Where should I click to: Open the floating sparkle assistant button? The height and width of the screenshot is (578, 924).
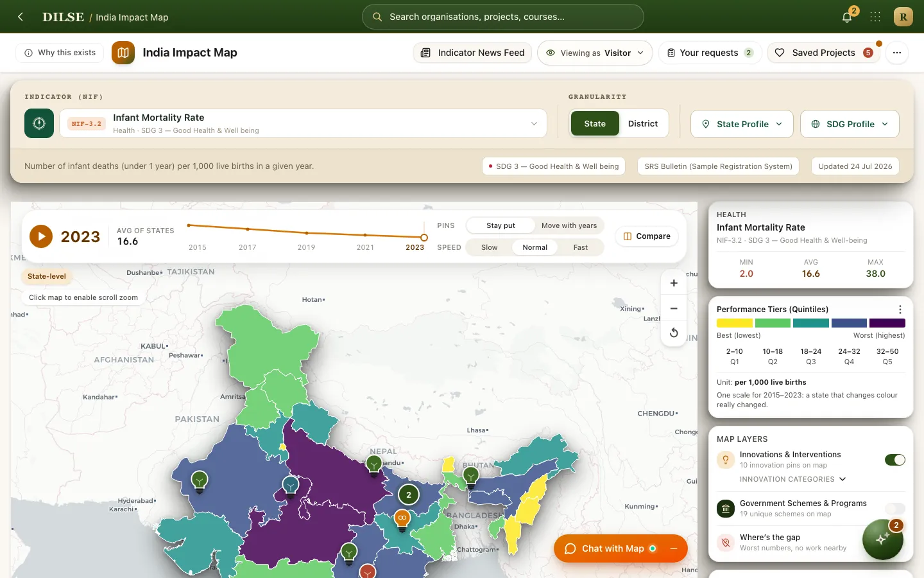tap(883, 539)
